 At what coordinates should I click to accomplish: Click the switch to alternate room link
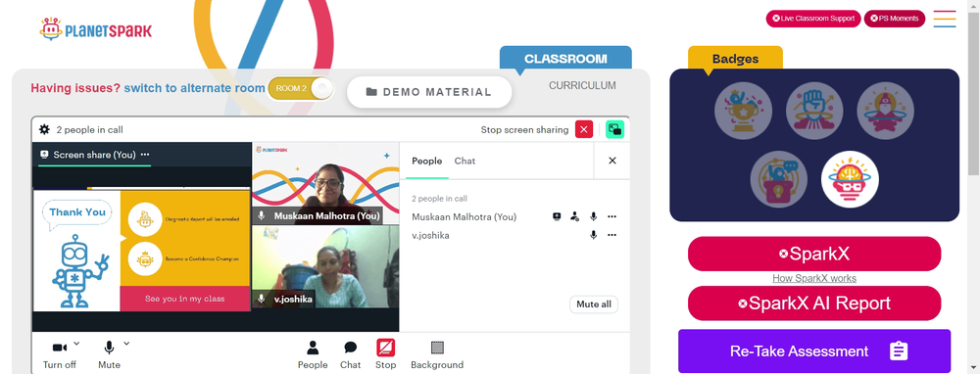point(194,89)
